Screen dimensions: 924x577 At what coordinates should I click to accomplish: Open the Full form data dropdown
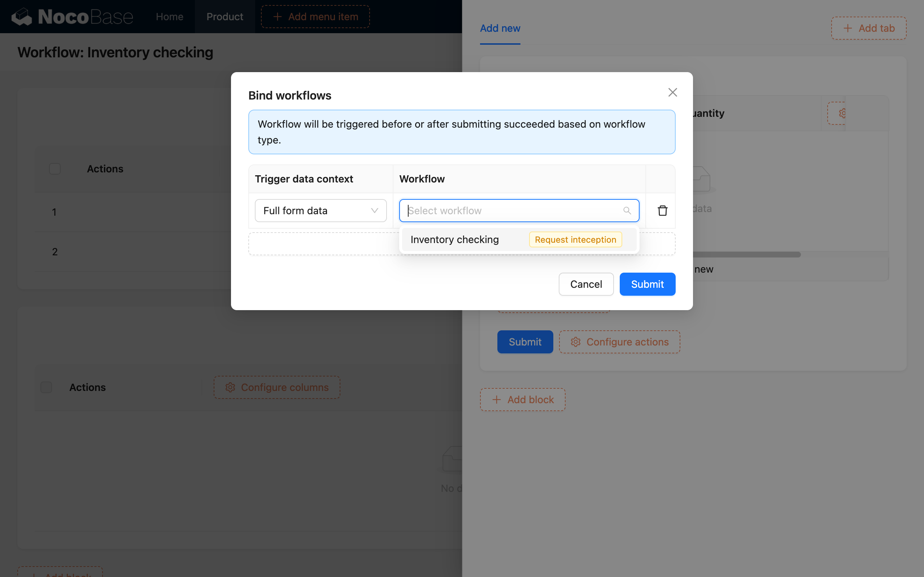click(x=321, y=210)
